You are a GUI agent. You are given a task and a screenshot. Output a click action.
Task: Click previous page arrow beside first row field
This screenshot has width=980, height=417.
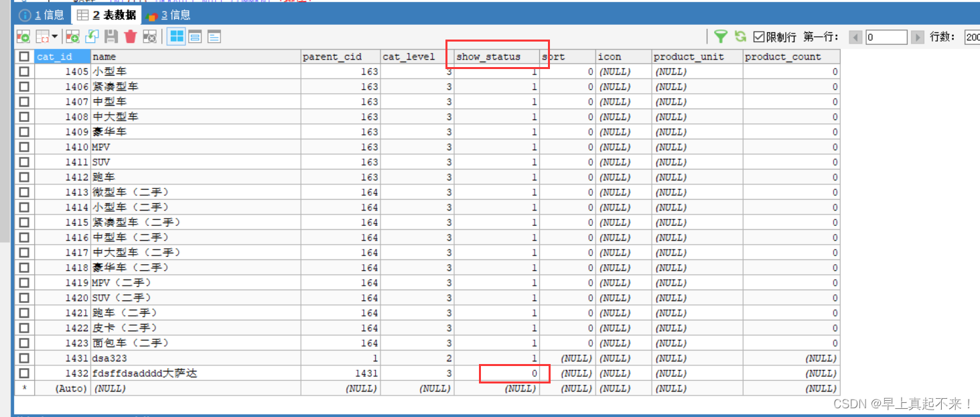pos(855,37)
